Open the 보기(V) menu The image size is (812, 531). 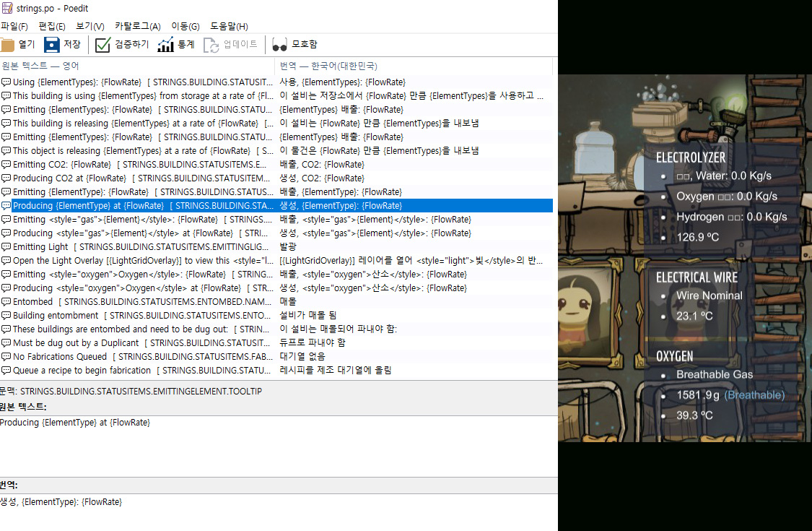pos(90,26)
